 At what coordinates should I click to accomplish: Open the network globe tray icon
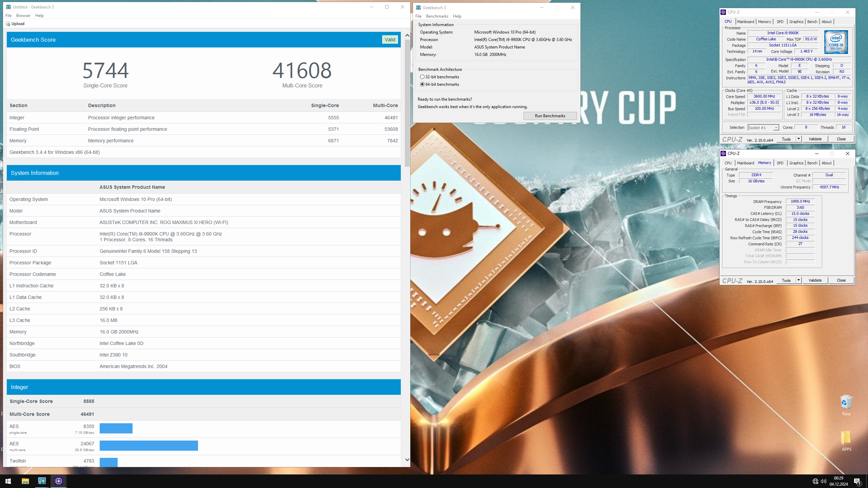815,481
